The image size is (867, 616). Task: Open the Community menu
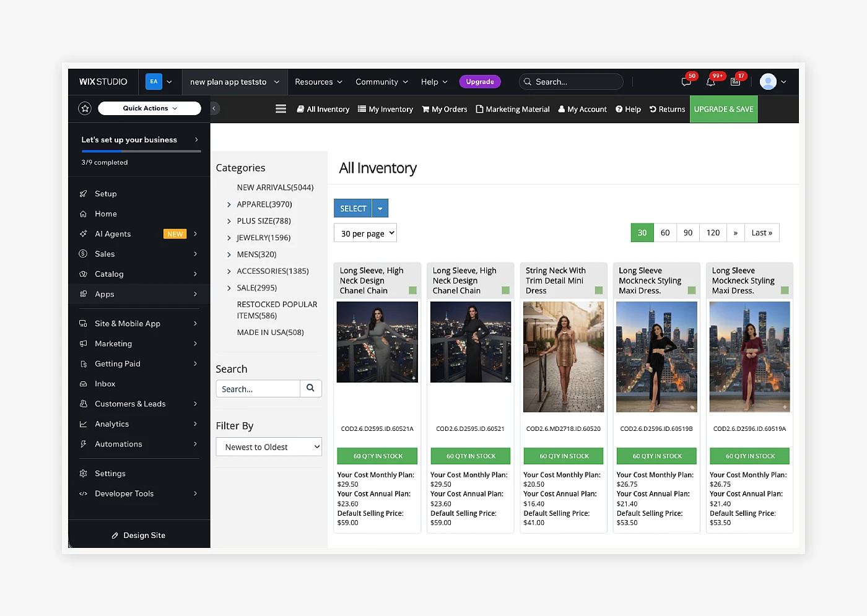pos(381,82)
